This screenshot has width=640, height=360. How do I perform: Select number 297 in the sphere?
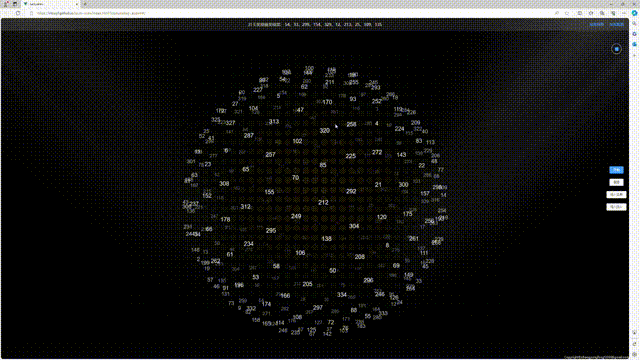point(318,308)
